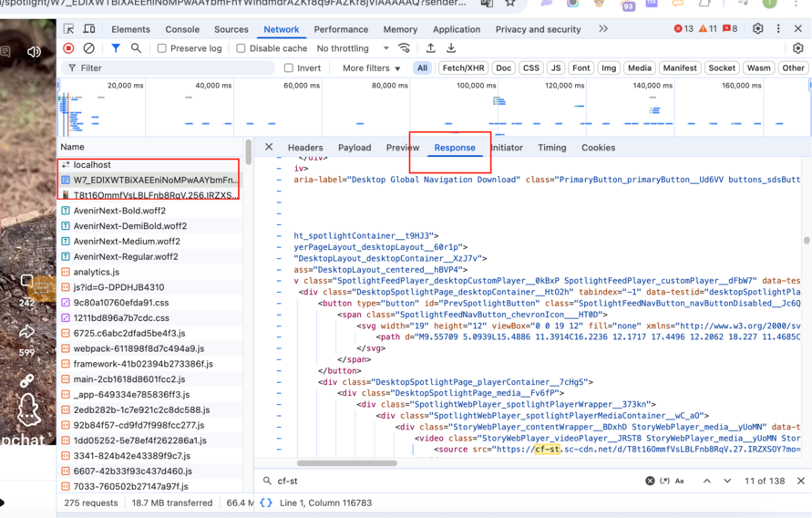Pretty print the response with braces icon
Viewport: 812px width, 518px height.
266,502
